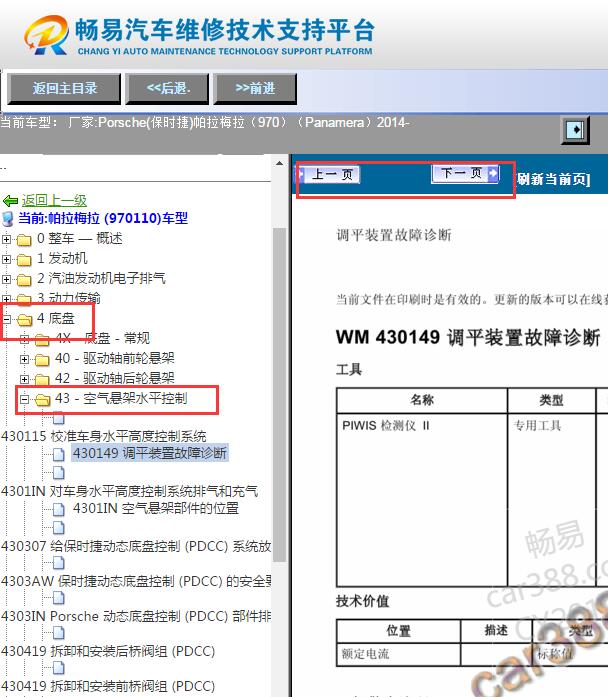Expand the 40 - 驱动轴前轮悬架 node
This screenshot has width=608, height=697.
click(x=24, y=359)
